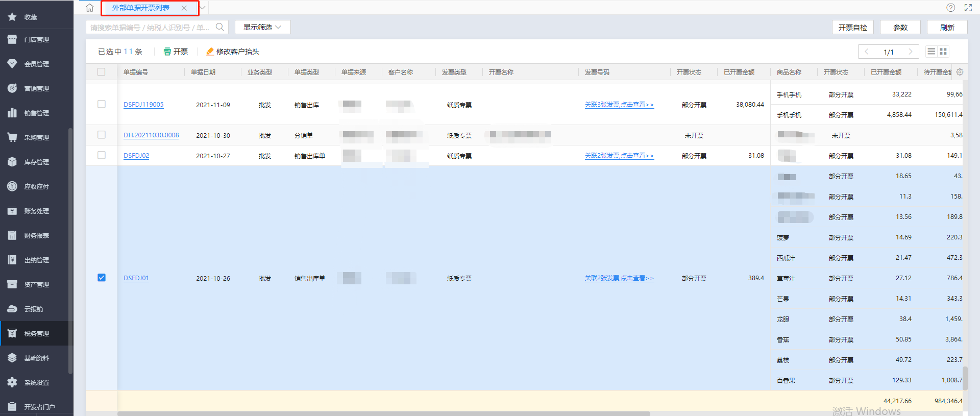Open column settings gear icon
Screen dimensions: 980x416
point(960,72)
